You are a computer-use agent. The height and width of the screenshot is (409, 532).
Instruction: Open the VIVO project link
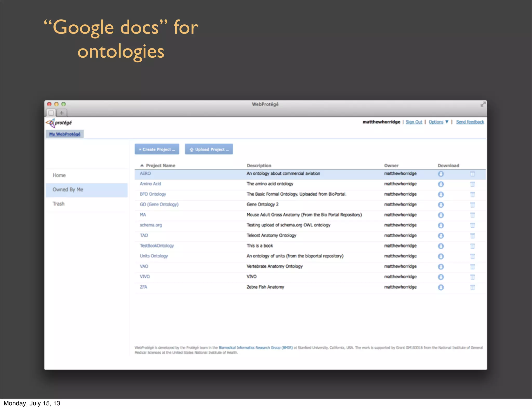(145, 277)
